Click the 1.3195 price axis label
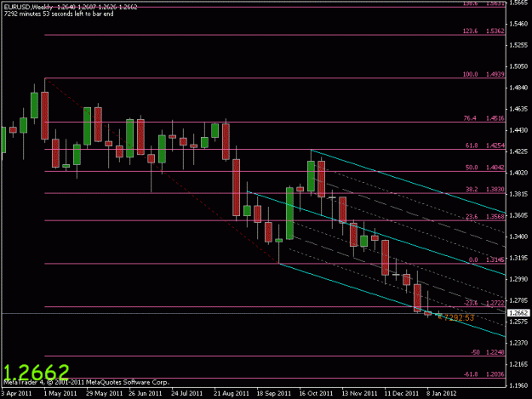 (x=518, y=258)
